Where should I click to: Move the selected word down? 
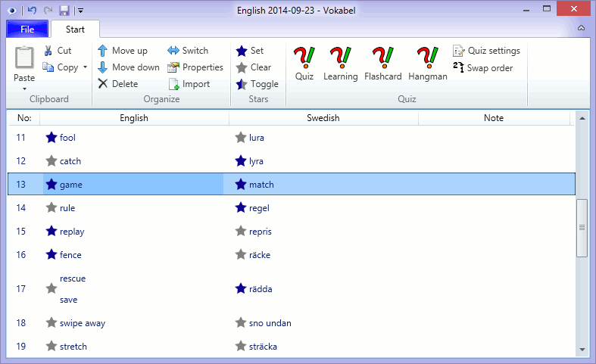coord(129,67)
